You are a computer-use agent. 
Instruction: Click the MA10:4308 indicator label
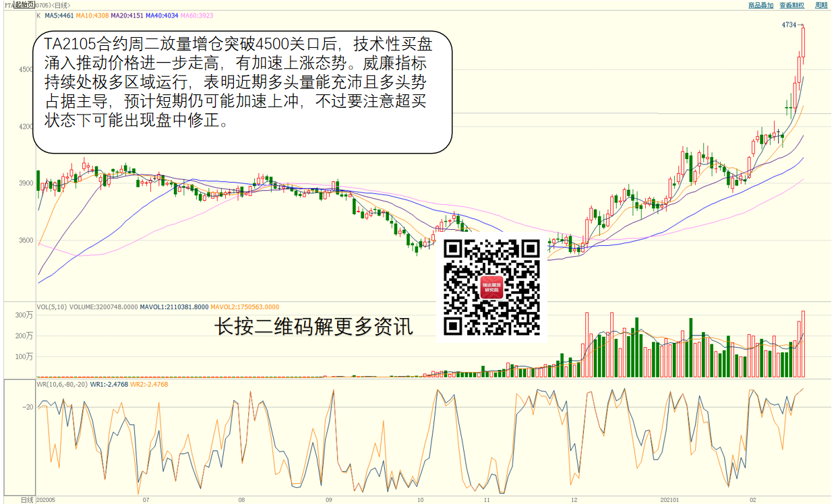point(91,15)
